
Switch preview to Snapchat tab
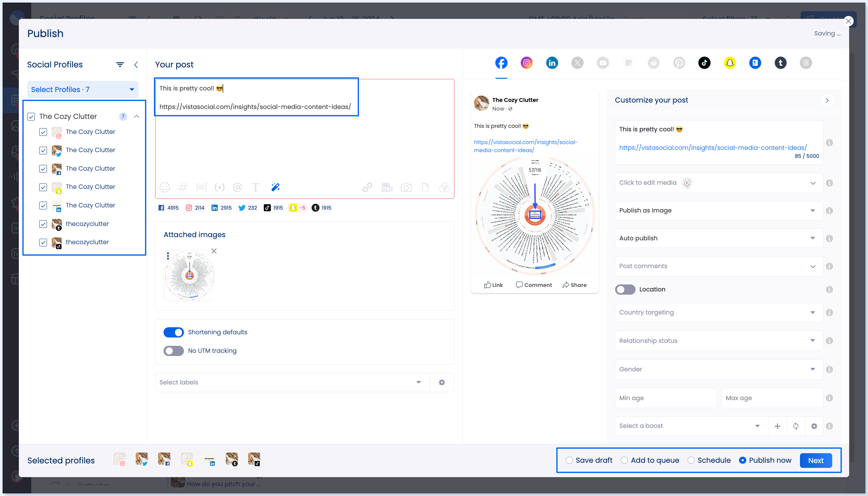(x=729, y=63)
